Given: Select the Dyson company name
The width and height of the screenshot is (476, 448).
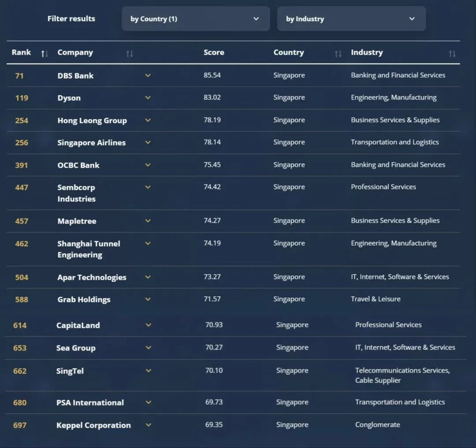Looking at the screenshot, I should coord(69,98).
